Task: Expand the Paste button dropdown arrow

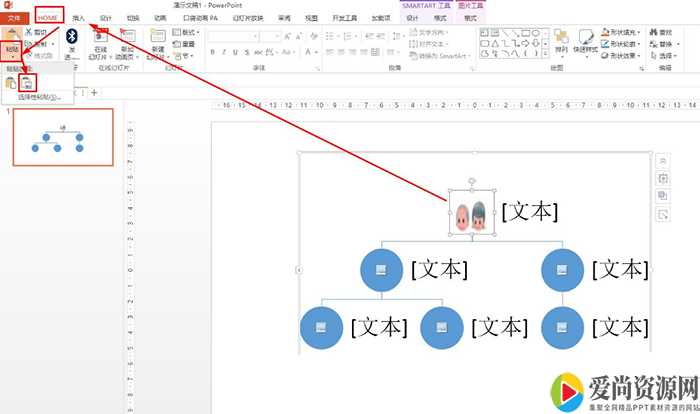Action: pos(11,58)
